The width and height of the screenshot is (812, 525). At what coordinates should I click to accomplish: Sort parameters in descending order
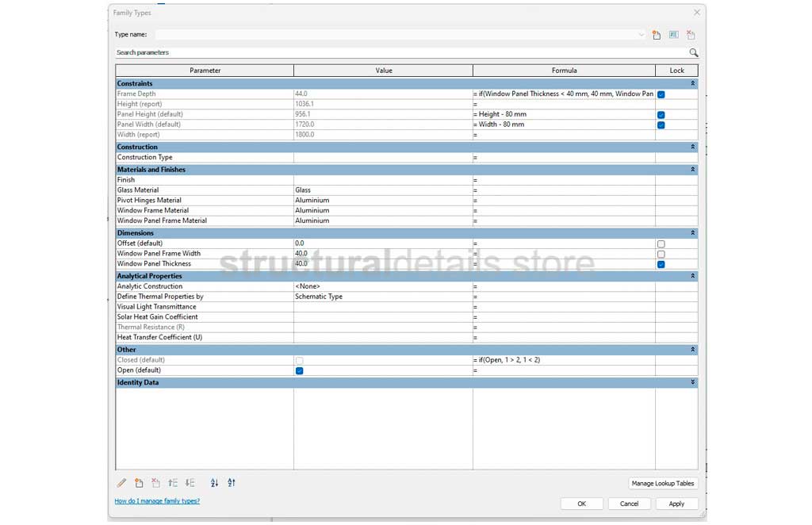232,483
